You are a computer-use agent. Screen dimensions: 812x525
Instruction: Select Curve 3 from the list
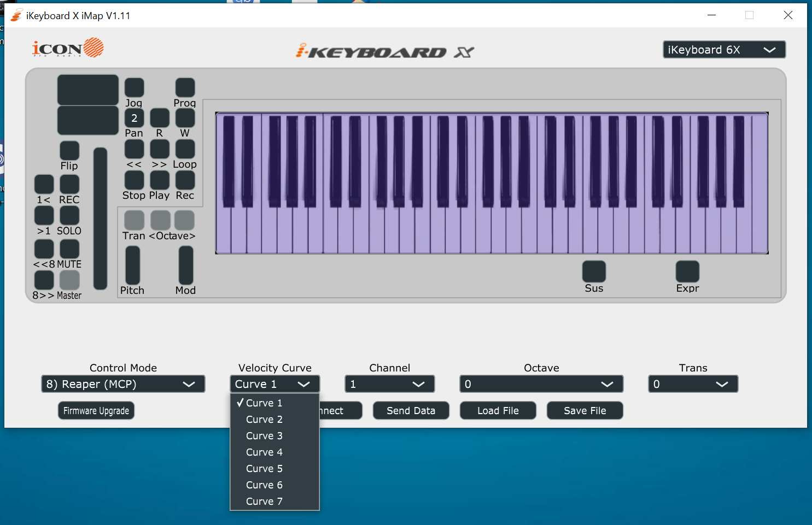click(274, 436)
